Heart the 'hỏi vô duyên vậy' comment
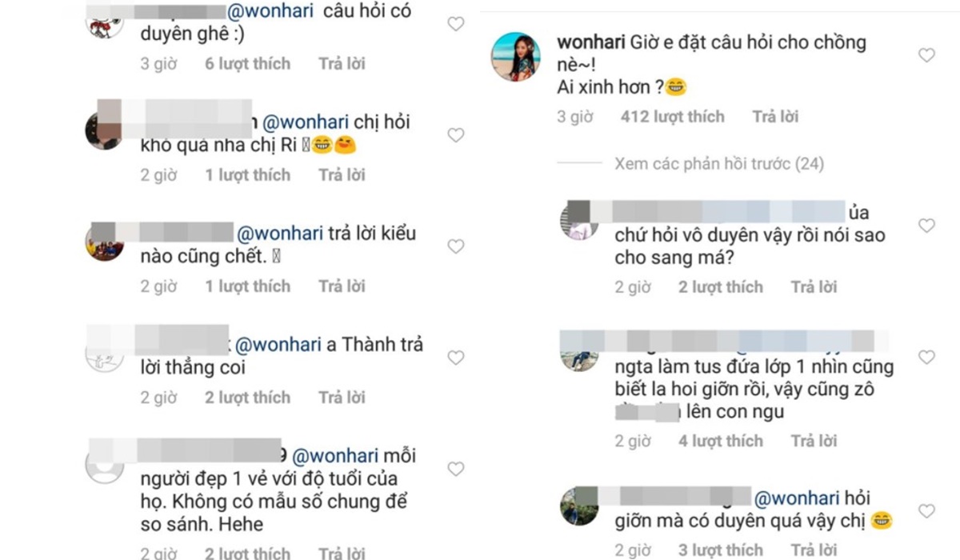Image resolution: width=960 pixels, height=560 pixels. [x=926, y=226]
